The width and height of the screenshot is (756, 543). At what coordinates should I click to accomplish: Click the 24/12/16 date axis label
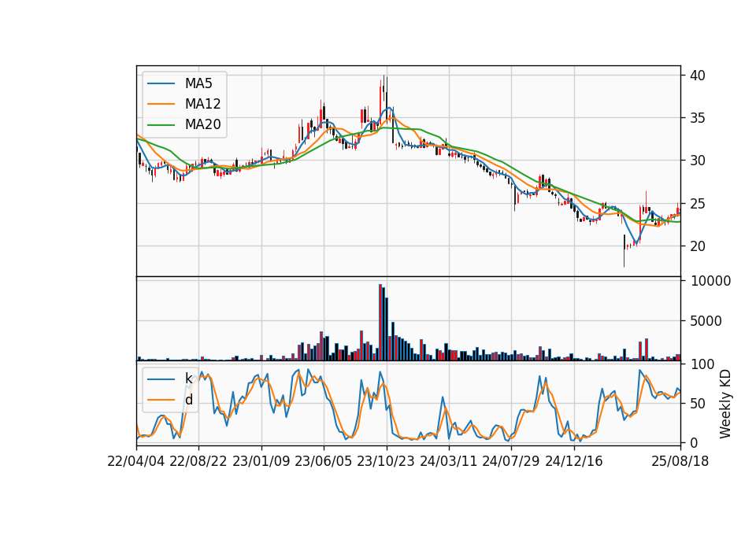(x=574, y=461)
